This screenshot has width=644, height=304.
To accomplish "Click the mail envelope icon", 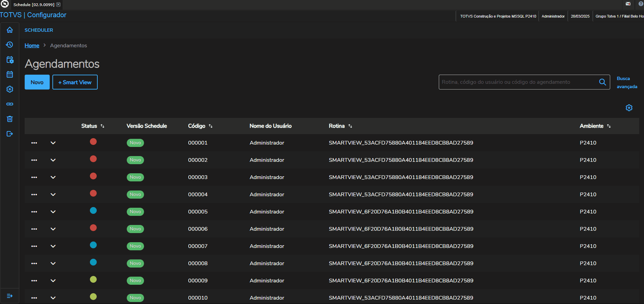I will (628, 4).
